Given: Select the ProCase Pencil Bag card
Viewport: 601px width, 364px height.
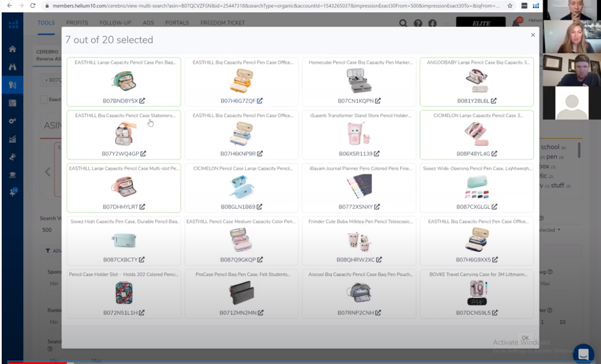Looking at the screenshot, I should coord(242,294).
